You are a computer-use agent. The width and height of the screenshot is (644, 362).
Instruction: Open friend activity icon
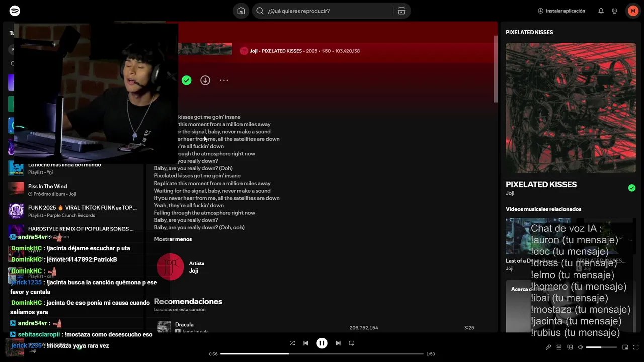[614, 11]
